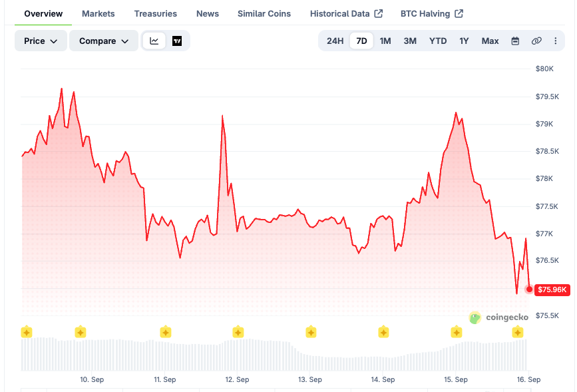The image size is (577, 392).
Task: Open the calendar date range picker
Action: coord(515,41)
